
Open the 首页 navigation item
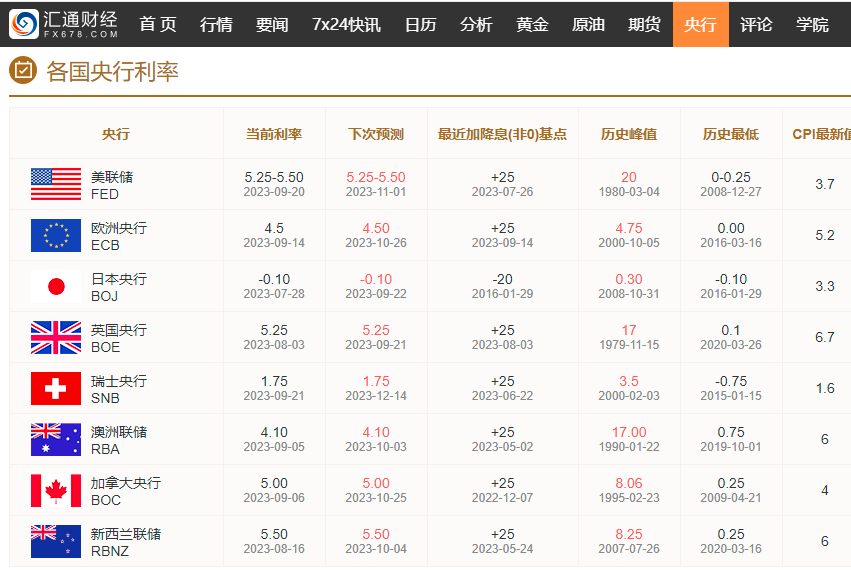click(x=158, y=24)
